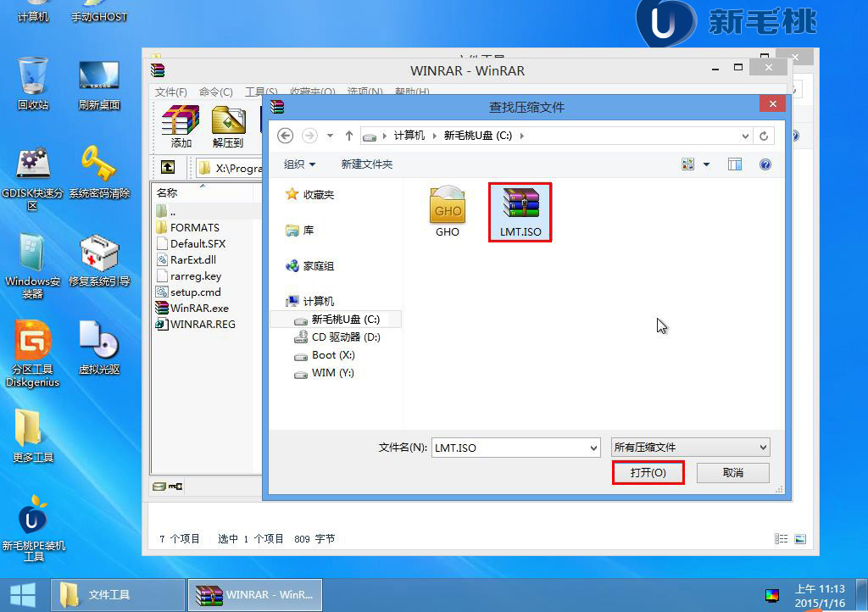This screenshot has width=868, height=612.
Task: Select WINRAR.REG in WinRAR list
Action: point(196,325)
